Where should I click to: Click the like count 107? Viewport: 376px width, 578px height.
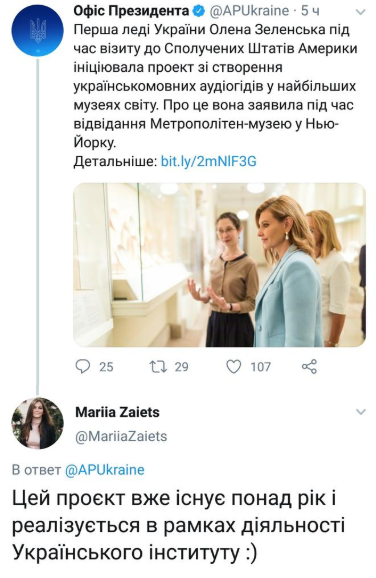(x=261, y=367)
